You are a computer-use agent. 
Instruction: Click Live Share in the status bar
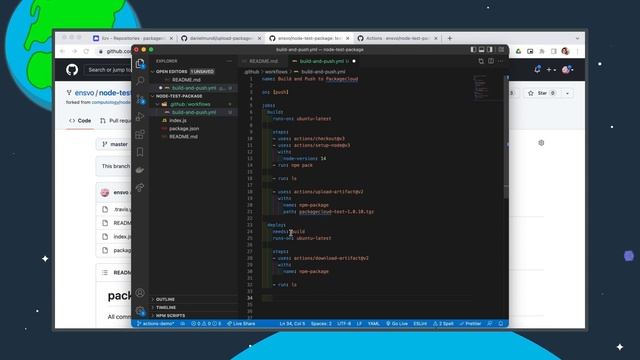click(x=241, y=324)
